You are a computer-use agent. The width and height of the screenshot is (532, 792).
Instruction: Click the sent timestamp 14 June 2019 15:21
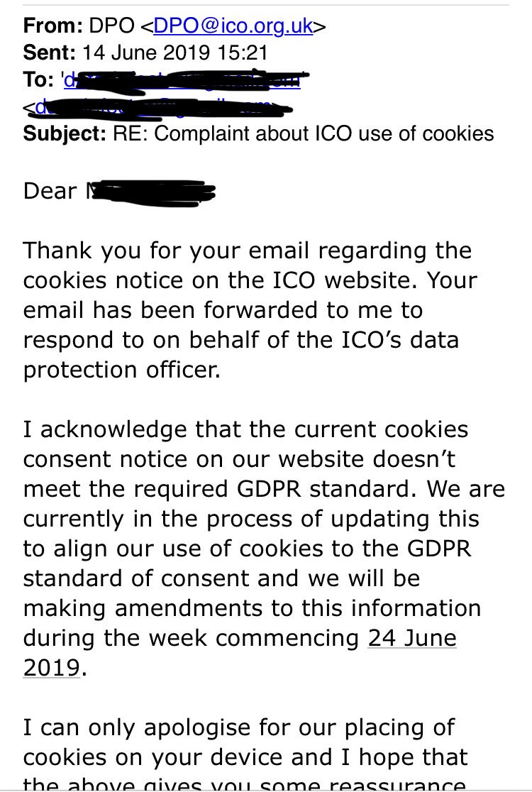tap(174, 53)
